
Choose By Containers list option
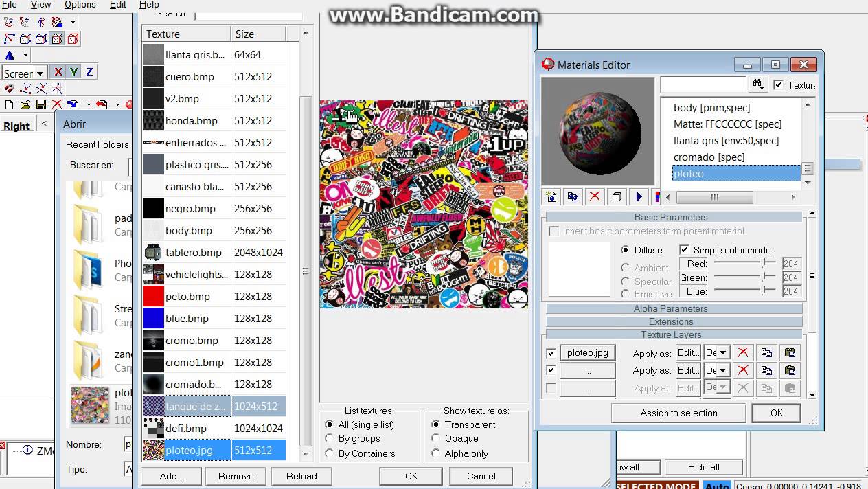(330, 453)
